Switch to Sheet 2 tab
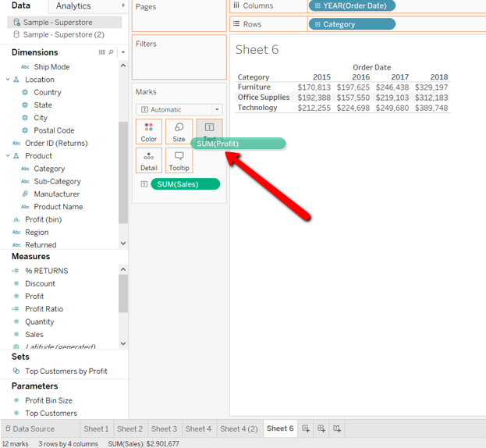Viewport: 486px width, 448px height. pos(129,428)
